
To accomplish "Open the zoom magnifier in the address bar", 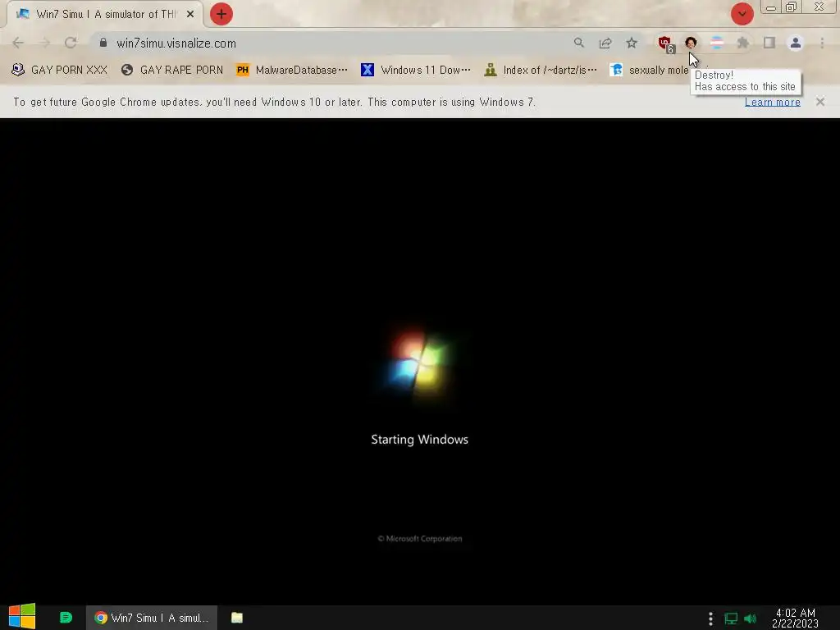I will [579, 43].
